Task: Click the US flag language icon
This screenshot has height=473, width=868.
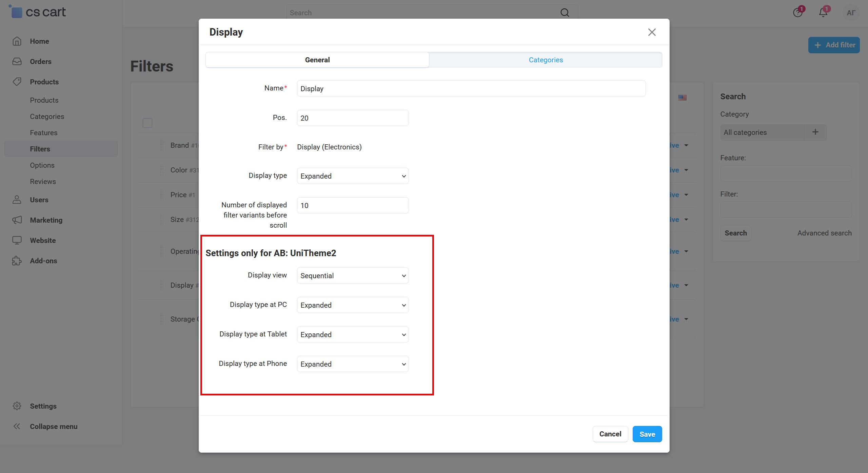Action: 683,98
